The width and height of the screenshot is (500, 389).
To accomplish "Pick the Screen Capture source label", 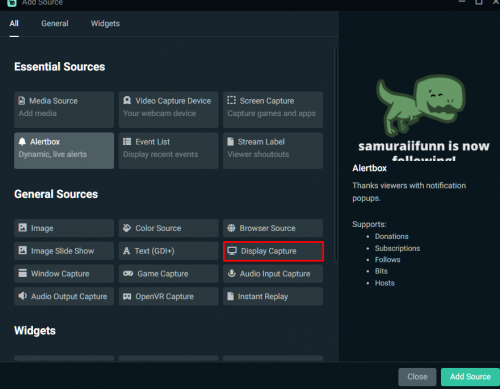I will (267, 101).
